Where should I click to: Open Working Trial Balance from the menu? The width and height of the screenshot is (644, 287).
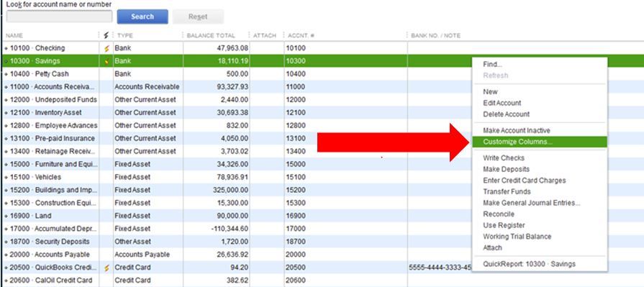click(x=517, y=237)
